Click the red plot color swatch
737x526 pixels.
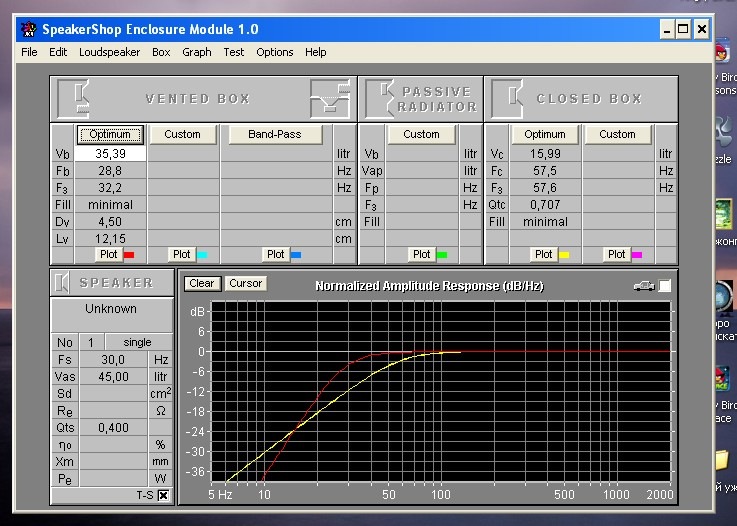tap(129, 255)
